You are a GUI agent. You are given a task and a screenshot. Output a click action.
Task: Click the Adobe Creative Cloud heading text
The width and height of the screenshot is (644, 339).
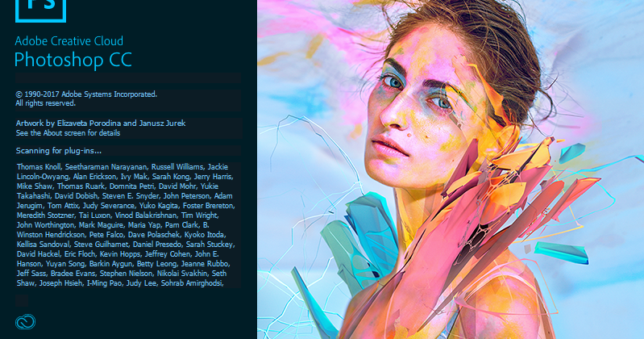pyautogui.click(x=69, y=41)
